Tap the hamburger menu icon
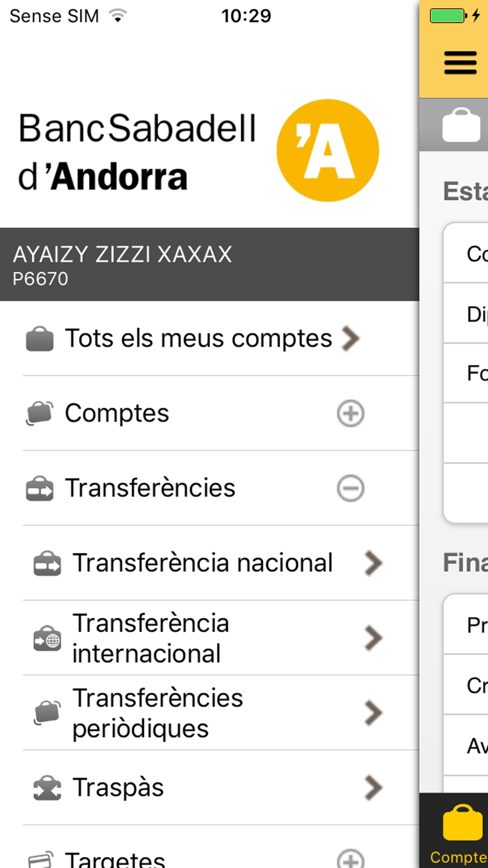 460,63
